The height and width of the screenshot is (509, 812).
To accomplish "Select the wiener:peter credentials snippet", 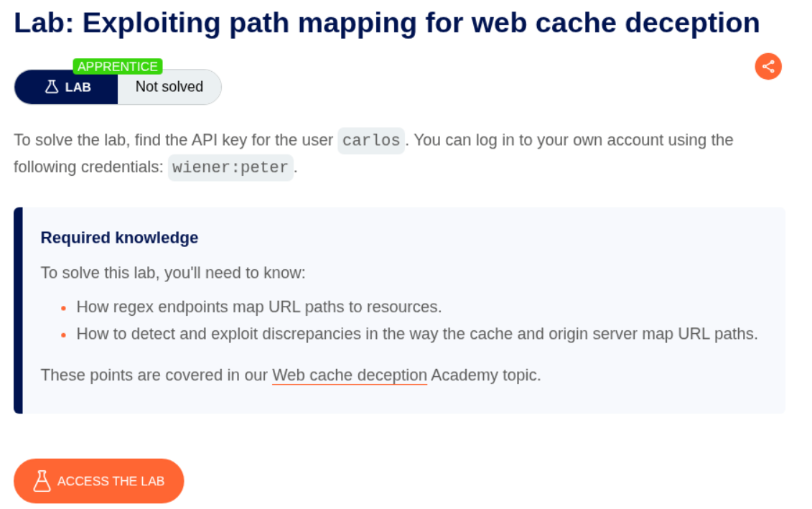I will (x=230, y=167).
